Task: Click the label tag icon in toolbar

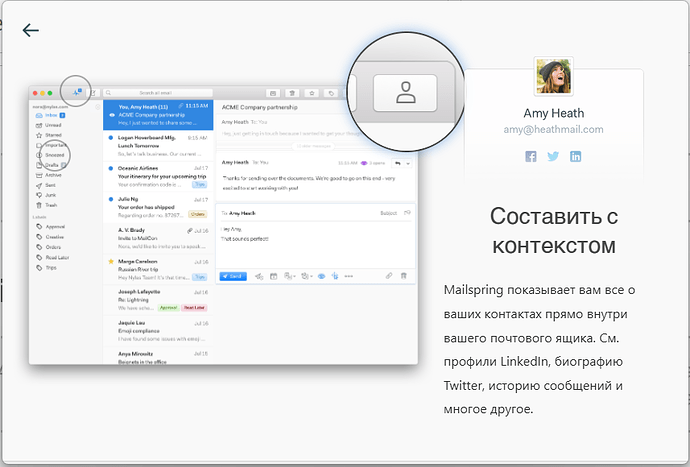Action: (x=331, y=93)
